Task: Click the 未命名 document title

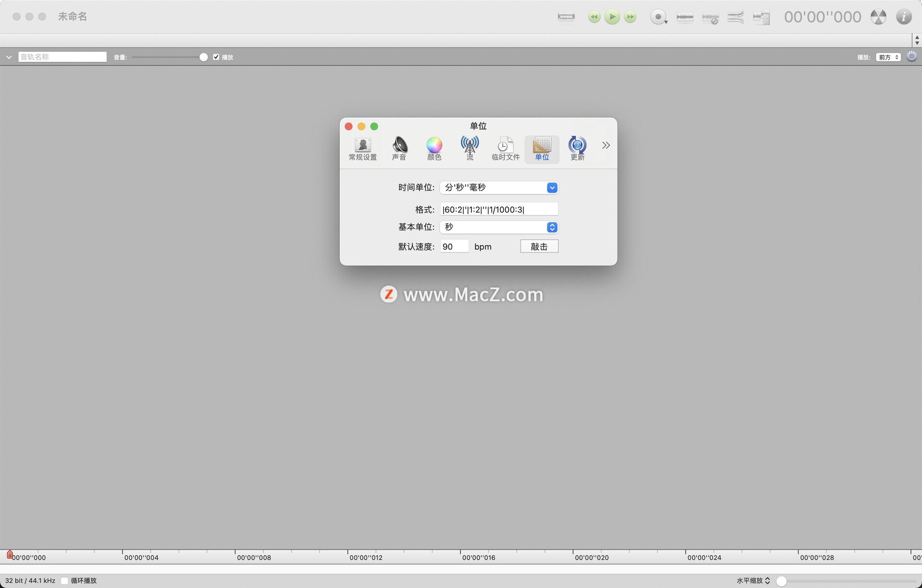Action: 73,17
